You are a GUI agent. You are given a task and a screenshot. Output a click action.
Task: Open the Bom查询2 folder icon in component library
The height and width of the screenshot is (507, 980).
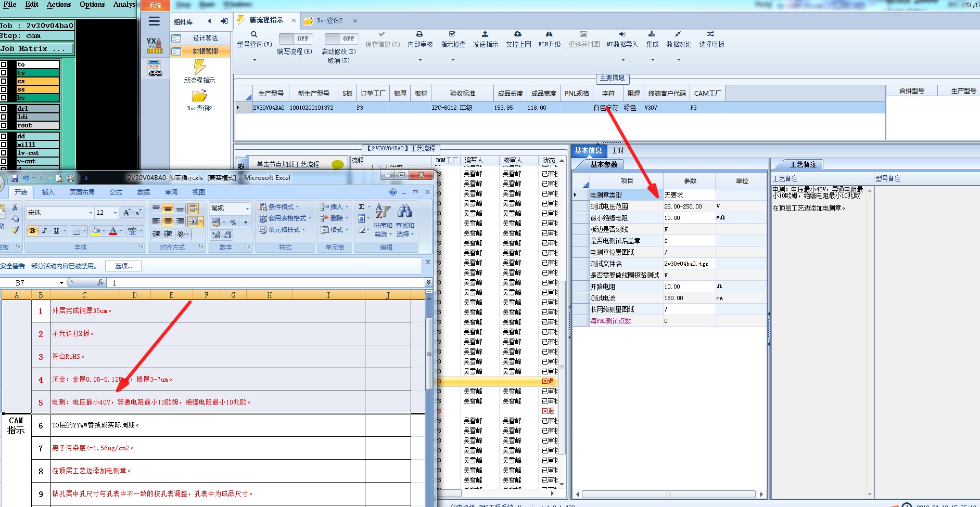pyautogui.click(x=199, y=96)
